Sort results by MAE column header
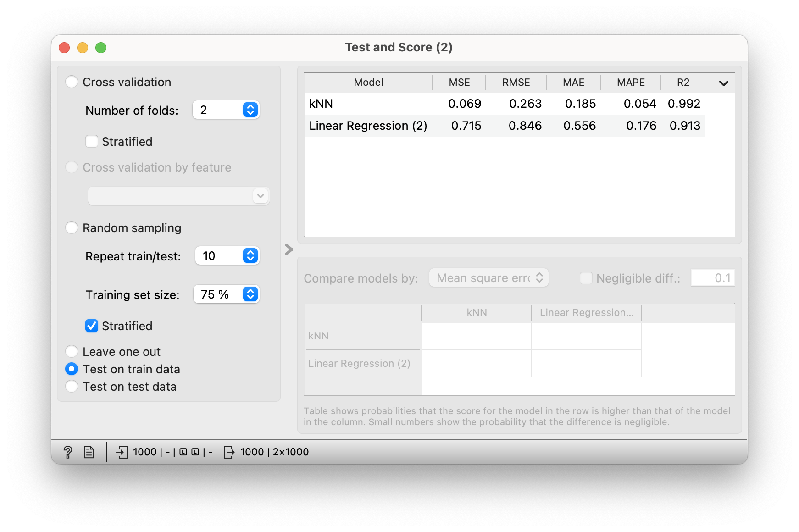This screenshot has width=799, height=532. tap(573, 83)
